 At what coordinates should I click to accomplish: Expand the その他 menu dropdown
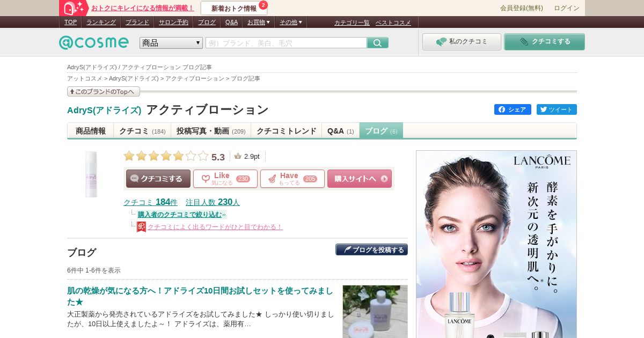point(290,22)
